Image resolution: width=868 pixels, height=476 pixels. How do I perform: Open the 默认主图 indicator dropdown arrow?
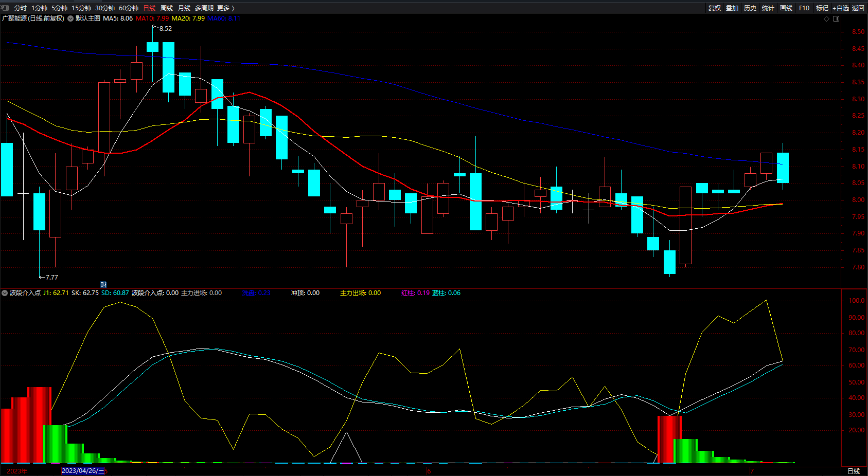[x=70, y=19]
